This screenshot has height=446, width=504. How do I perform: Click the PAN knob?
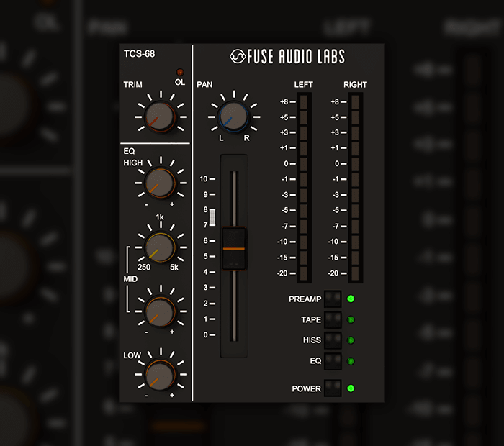(x=231, y=115)
